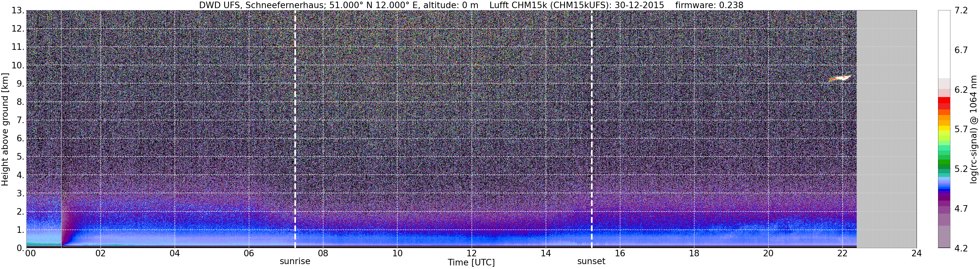Click the 6.2 colorbar tick value
Screen dimensions: 980x269
961,90
